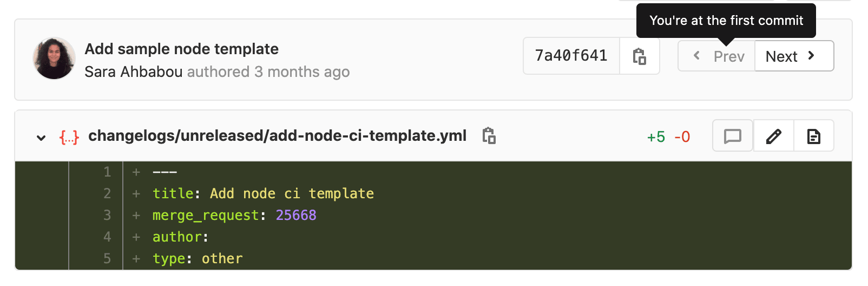Toggle comments for this file
This screenshot has height=286, width=868.
pyautogui.click(x=732, y=136)
